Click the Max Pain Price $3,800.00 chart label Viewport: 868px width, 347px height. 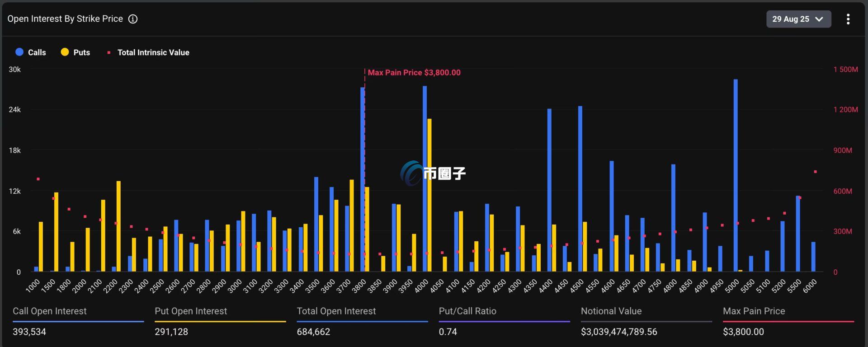tap(414, 72)
